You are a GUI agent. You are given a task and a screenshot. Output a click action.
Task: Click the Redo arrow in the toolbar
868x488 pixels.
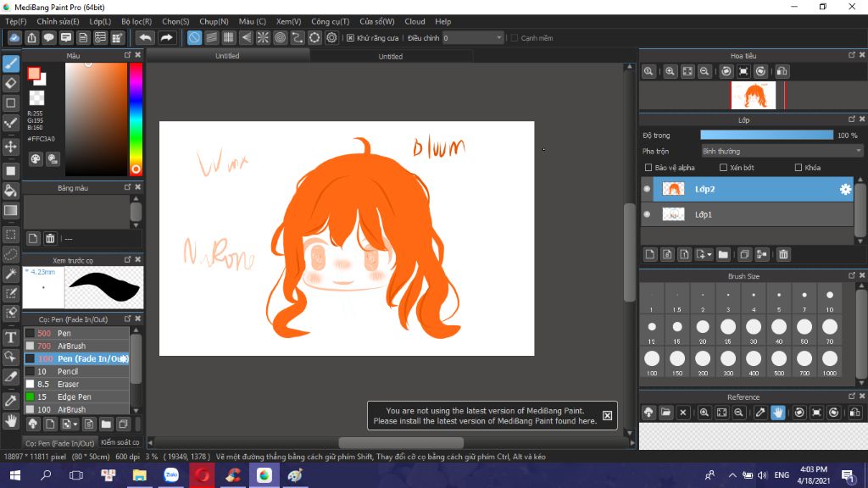166,37
